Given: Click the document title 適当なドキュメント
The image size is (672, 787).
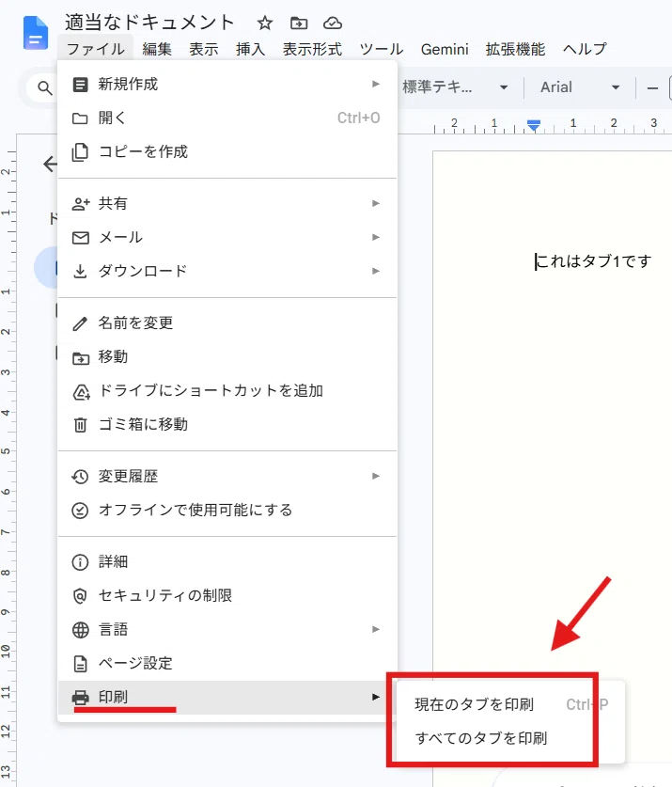Looking at the screenshot, I should 149,22.
